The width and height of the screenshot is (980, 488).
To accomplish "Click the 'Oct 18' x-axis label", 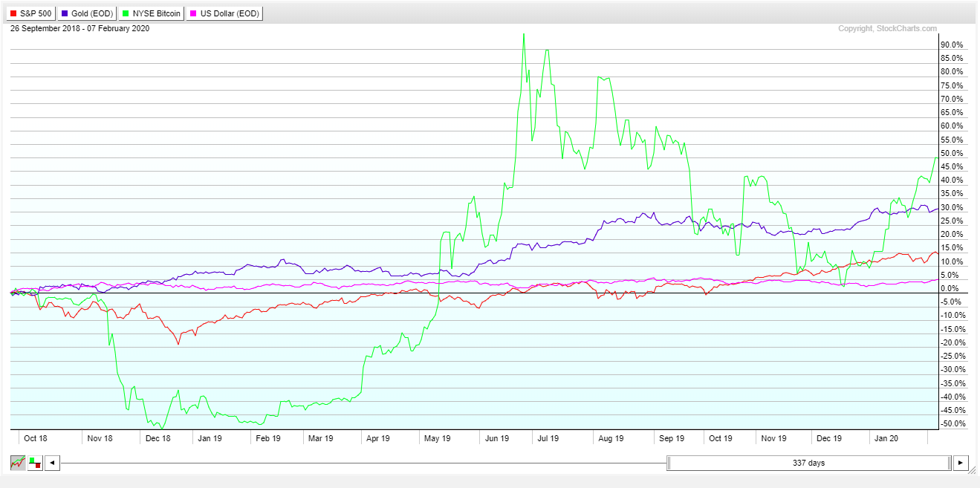I will pyautogui.click(x=36, y=438).
